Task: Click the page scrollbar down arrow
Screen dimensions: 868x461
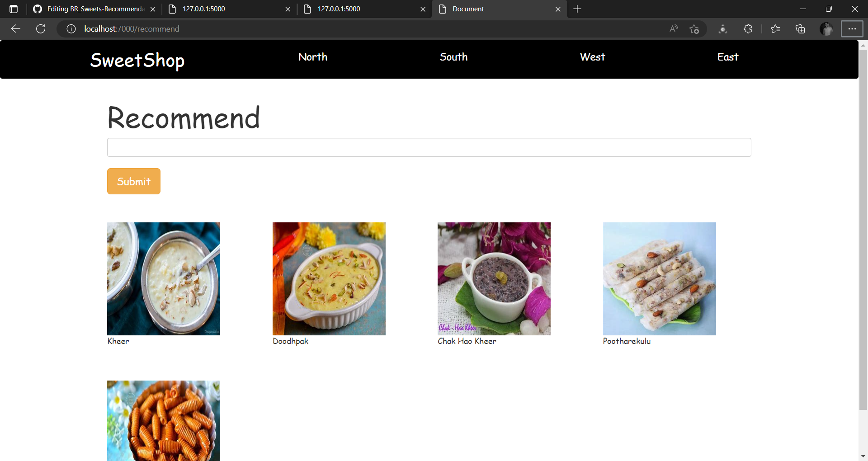Action: [863, 456]
